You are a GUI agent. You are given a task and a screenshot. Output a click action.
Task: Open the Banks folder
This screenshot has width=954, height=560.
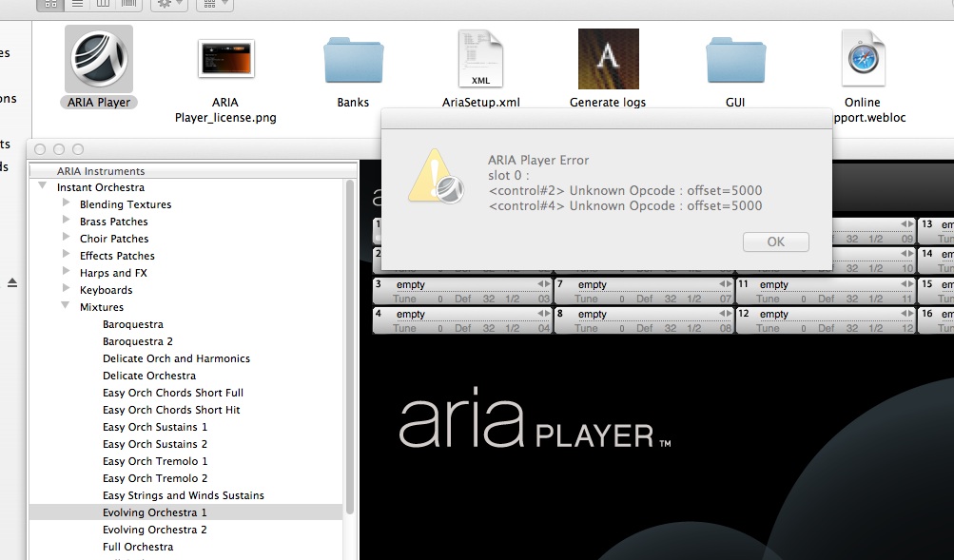click(353, 61)
